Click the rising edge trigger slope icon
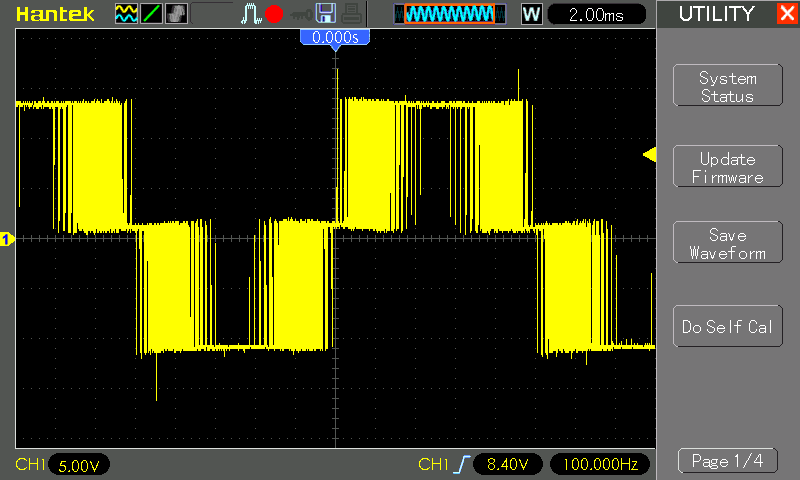Viewport: 800px width, 480px height. 461,465
